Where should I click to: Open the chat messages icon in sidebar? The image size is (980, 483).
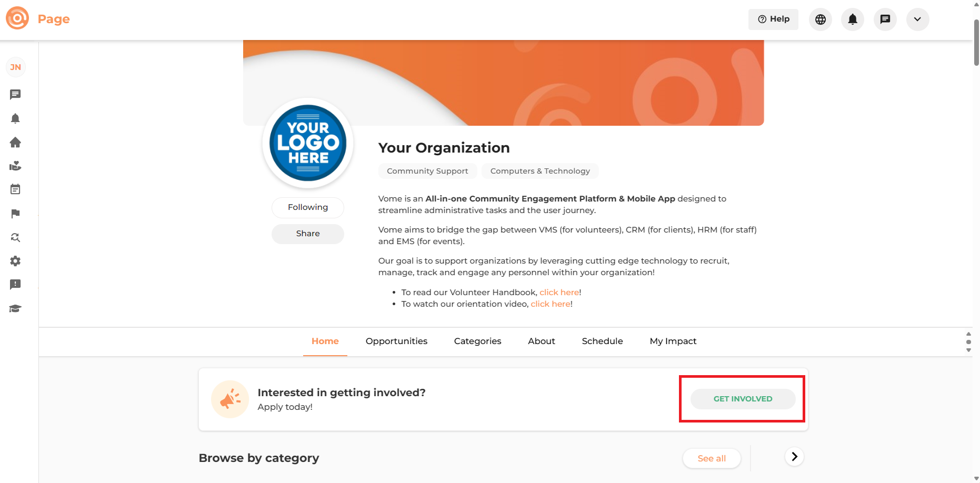(15, 95)
